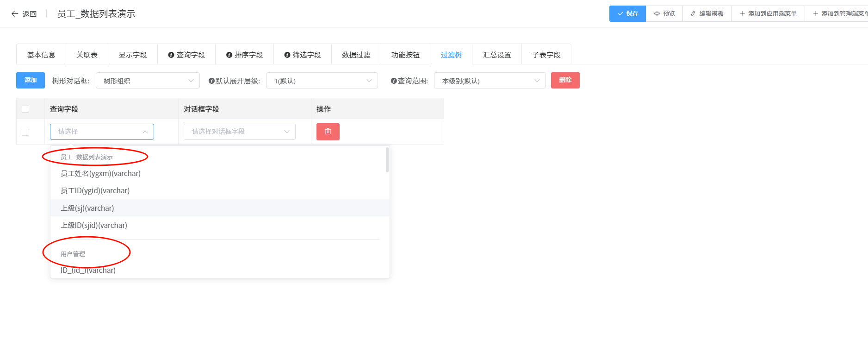This screenshot has width=868, height=353.
Task: Toggle the header select-all checkbox
Action: (x=25, y=109)
